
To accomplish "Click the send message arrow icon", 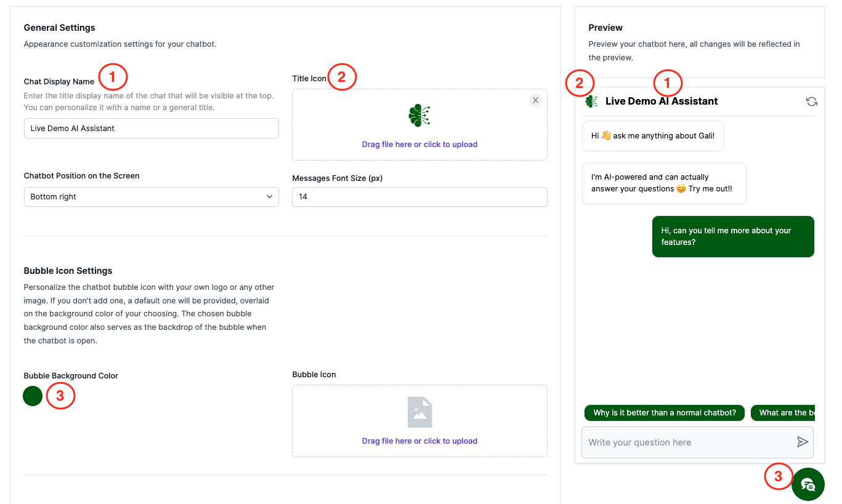I will [x=802, y=442].
